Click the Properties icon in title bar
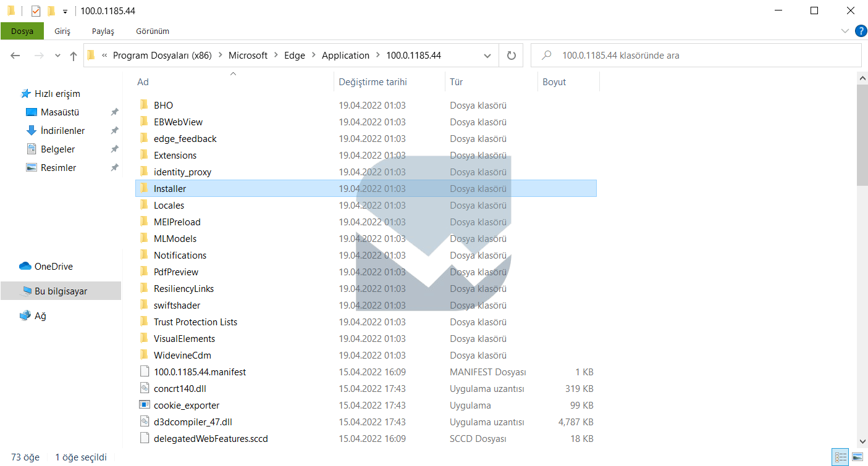The width and height of the screenshot is (868, 466). (x=36, y=11)
